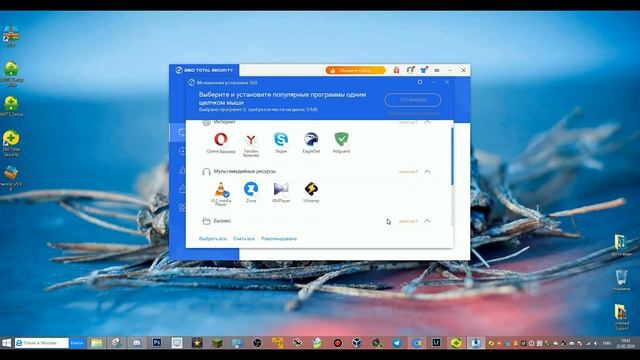This screenshot has width=640, height=360.
Task: Click Выбрать все link
Action: coord(213,238)
